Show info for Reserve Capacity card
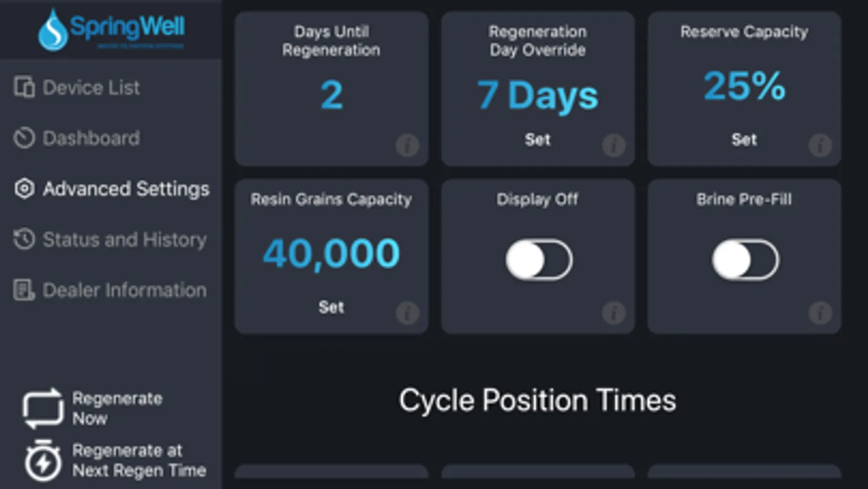Viewport: 868px width, 489px height. [820, 145]
